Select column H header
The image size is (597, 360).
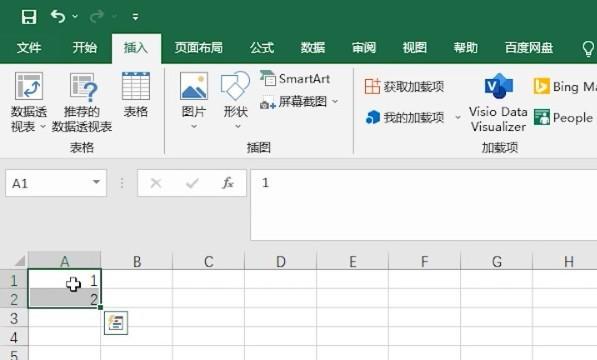tap(565, 261)
